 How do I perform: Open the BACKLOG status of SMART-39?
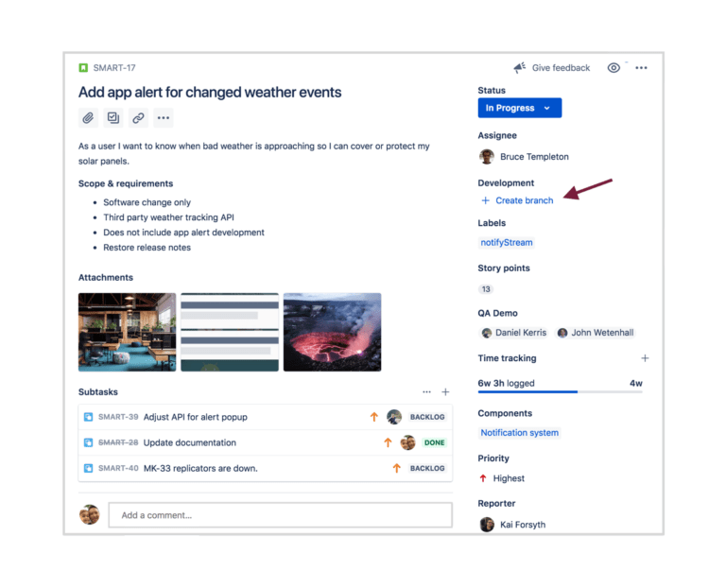[427, 417]
